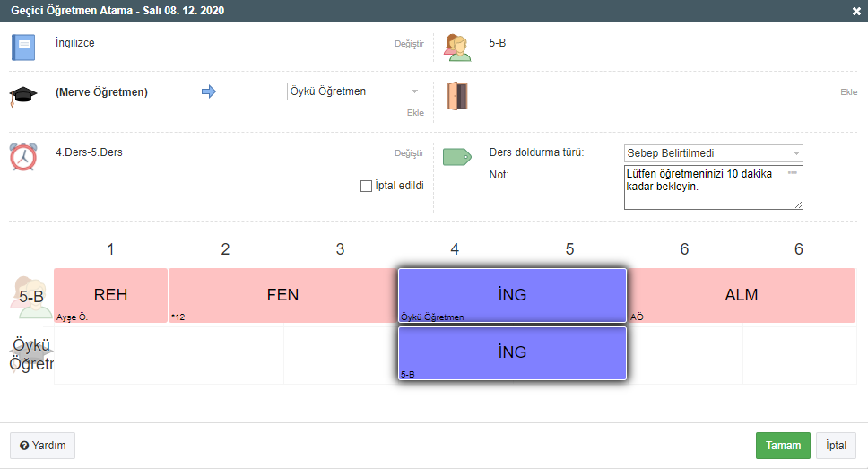Expand the Sebep Belirtilmedi dropdown

713,153
